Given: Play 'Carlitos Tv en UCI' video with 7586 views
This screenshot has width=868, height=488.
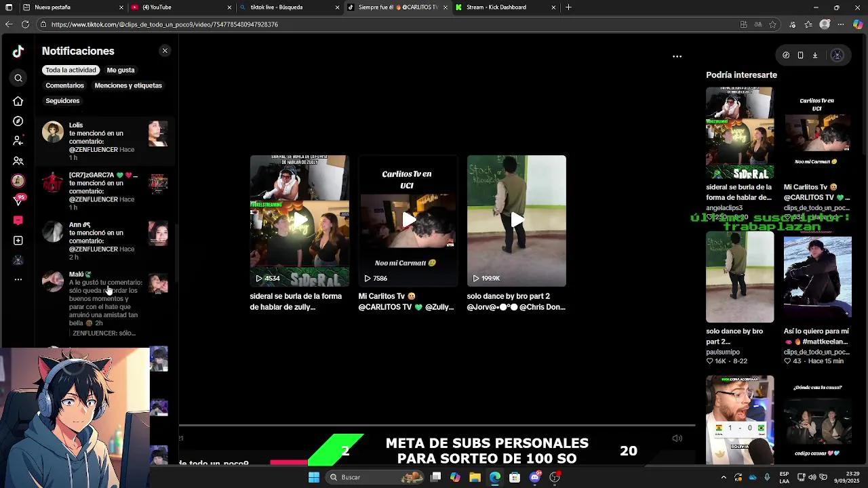Looking at the screenshot, I should pyautogui.click(x=408, y=221).
